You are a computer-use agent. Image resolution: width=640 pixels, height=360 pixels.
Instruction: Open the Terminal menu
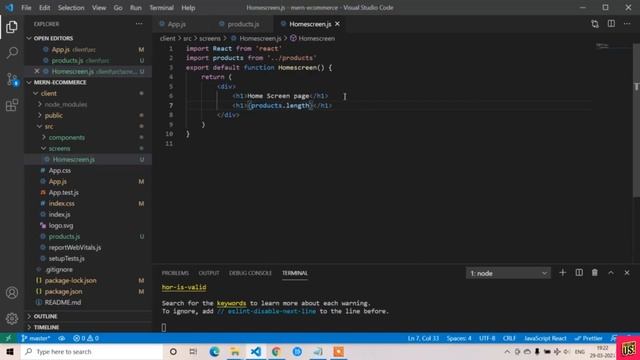click(161, 8)
